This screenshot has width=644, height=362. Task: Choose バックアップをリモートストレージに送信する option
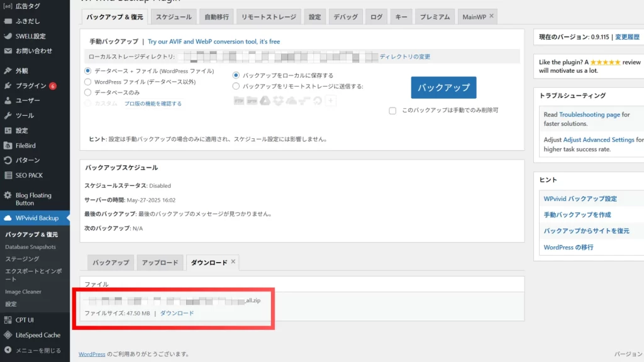(x=236, y=86)
